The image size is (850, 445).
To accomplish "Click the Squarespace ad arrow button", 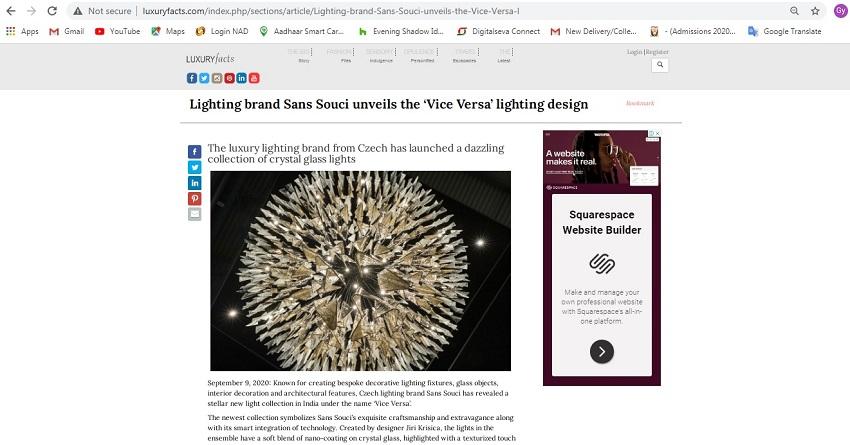I will pyautogui.click(x=602, y=352).
